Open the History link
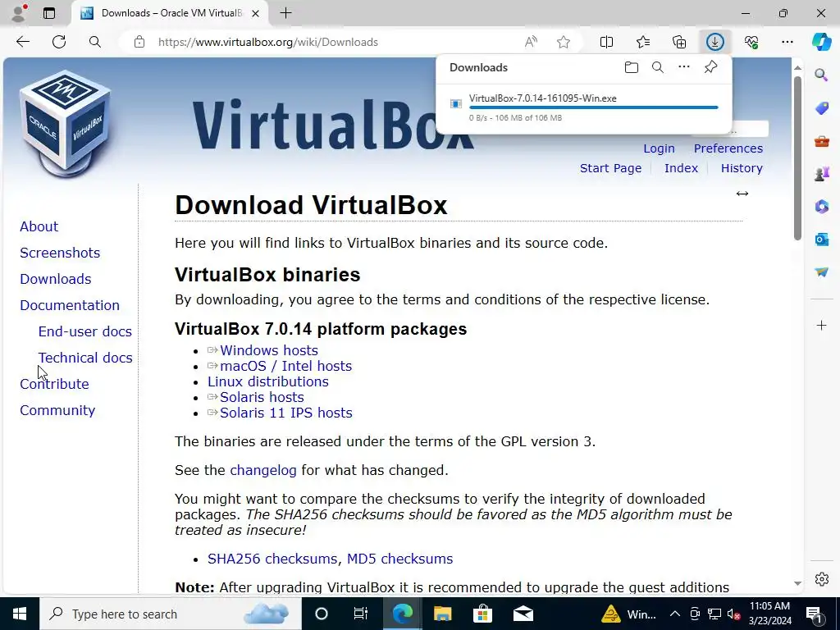Screen dimensions: 840x630 tap(742, 168)
